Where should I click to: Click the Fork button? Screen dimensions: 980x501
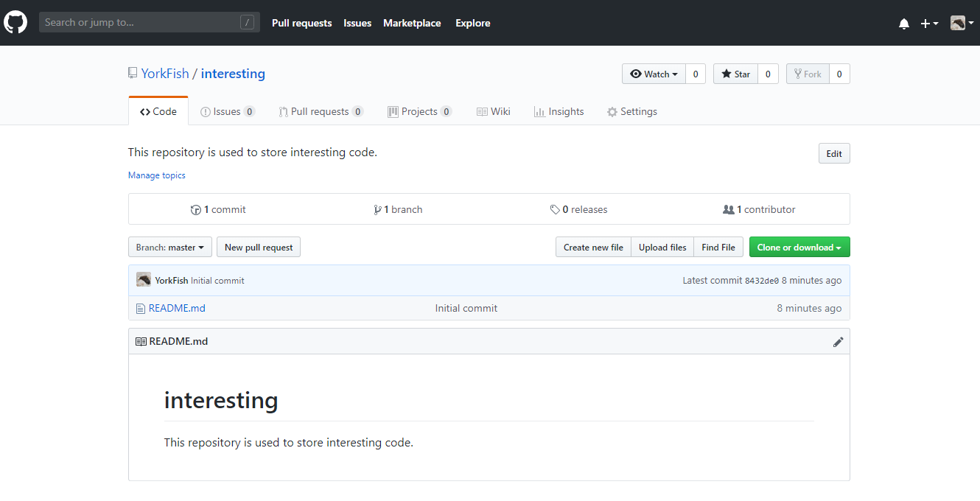pos(808,74)
